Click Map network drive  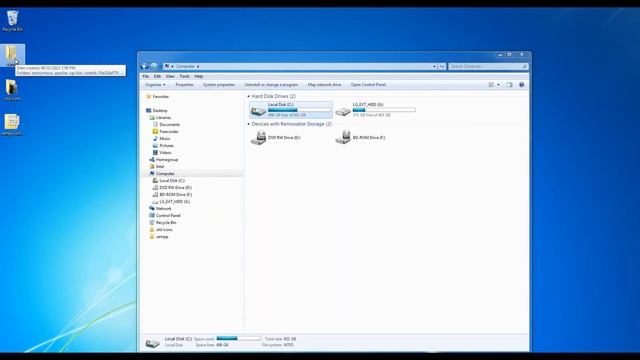pyautogui.click(x=324, y=85)
